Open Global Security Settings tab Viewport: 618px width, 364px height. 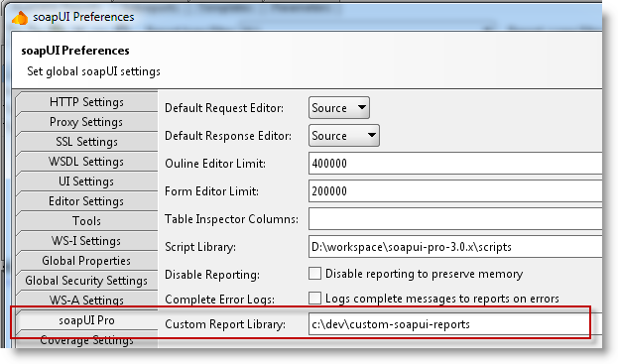pyautogui.click(x=86, y=281)
